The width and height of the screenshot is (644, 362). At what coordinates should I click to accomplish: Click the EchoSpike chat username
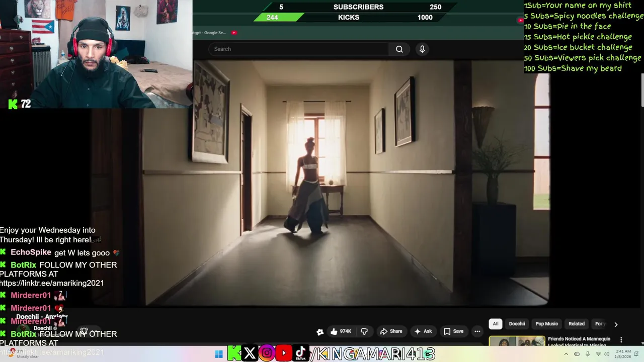pos(31,252)
